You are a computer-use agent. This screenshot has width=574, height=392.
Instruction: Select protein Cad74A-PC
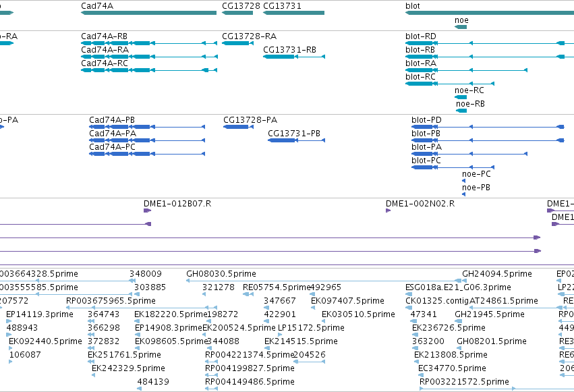(147, 154)
